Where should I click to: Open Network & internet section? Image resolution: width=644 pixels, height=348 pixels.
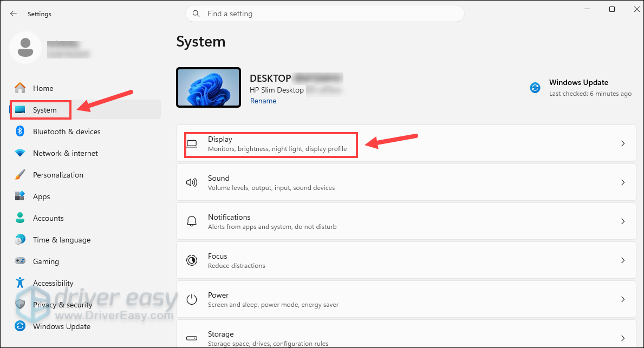[x=66, y=154]
